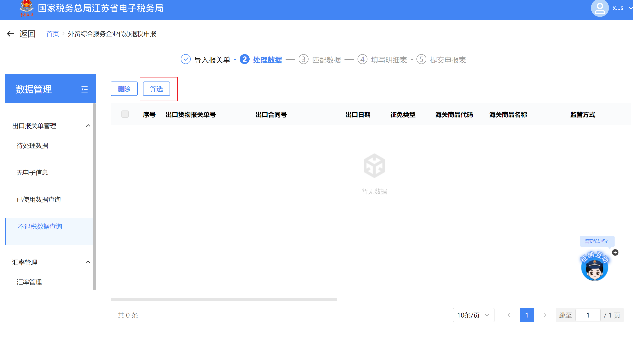642x364 pixels.
Task: Collapse the 汇率管理 group
Action: [x=88, y=262]
